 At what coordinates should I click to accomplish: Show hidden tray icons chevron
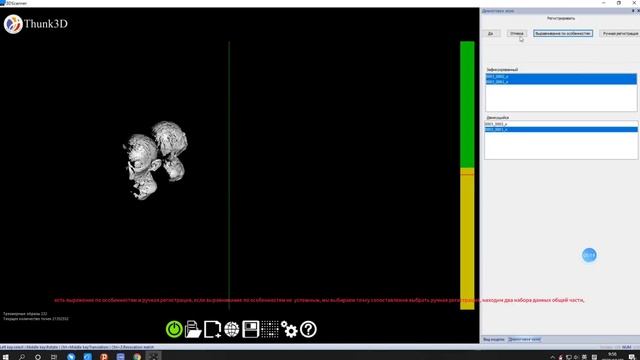[553, 357]
